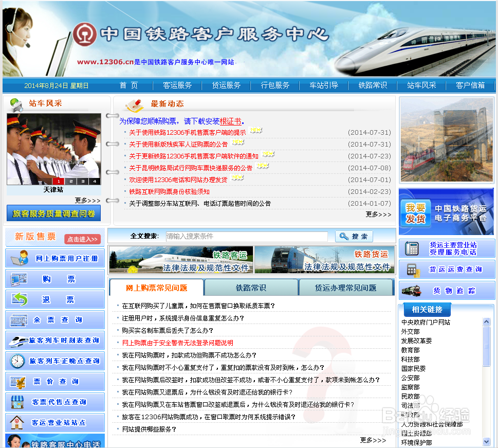This screenshot has width=498, height=448.
Task: Click 更多>>> under station photo slideshow
Action: tap(88, 200)
